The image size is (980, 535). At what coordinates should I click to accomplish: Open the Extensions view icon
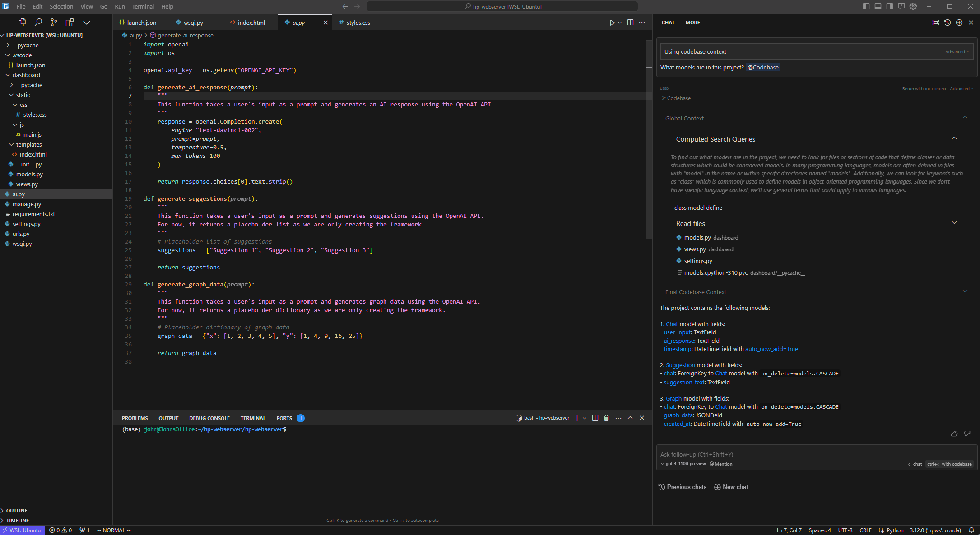click(x=70, y=23)
